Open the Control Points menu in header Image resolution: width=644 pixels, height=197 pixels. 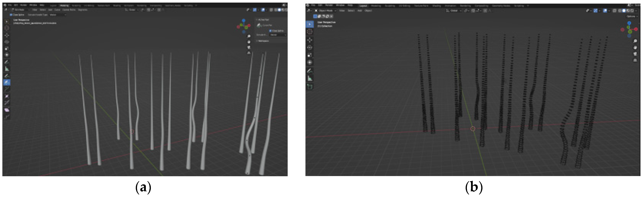point(69,10)
